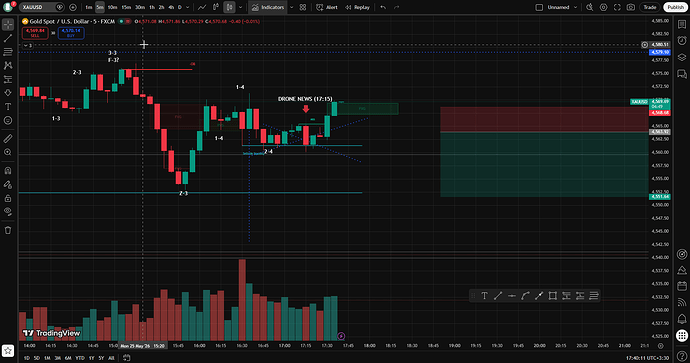
Task: Expand the collapsed indicators legend arrow
Action: pos(28,45)
